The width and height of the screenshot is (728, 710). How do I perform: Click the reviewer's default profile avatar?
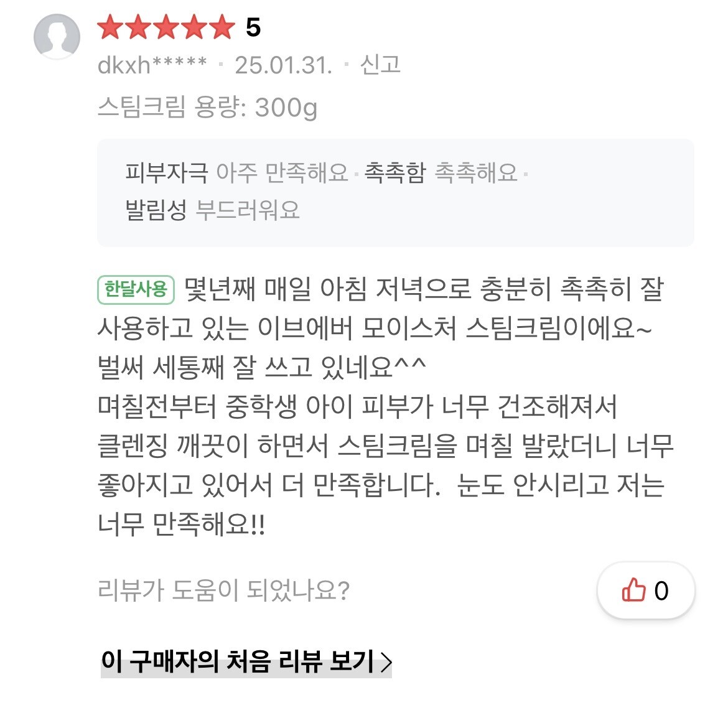click(57, 36)
